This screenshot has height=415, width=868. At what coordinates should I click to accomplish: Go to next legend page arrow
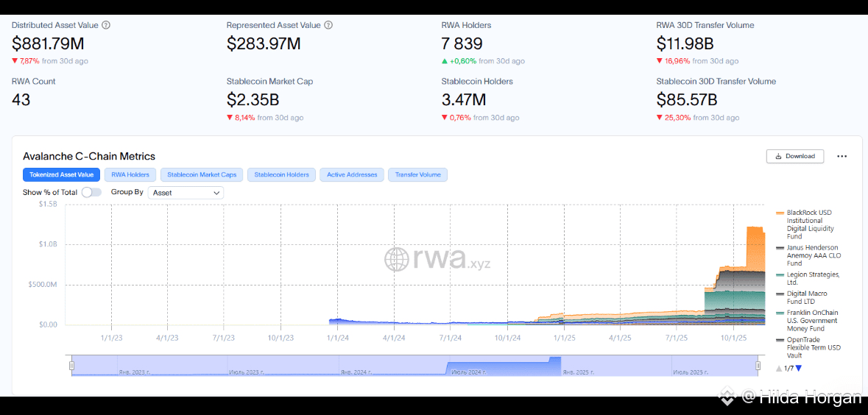pyautogui.click(x=798, y=368)
